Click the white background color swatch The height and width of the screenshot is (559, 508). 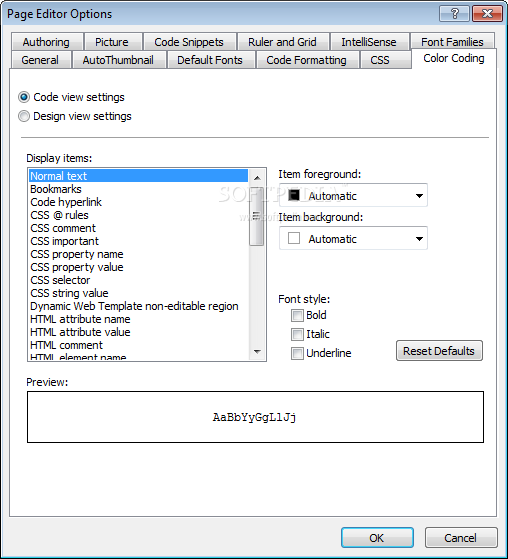click(294, 238)
